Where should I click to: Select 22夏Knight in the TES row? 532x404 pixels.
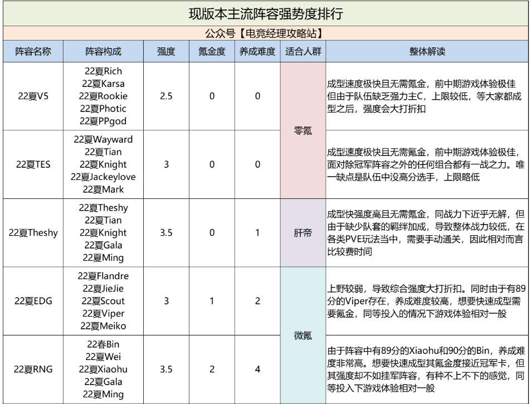coord(103,164)
